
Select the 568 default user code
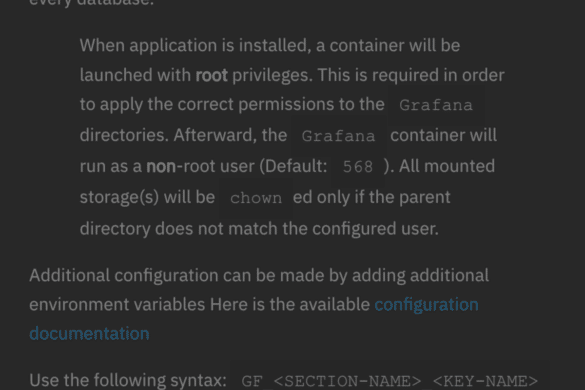[357, 167]
